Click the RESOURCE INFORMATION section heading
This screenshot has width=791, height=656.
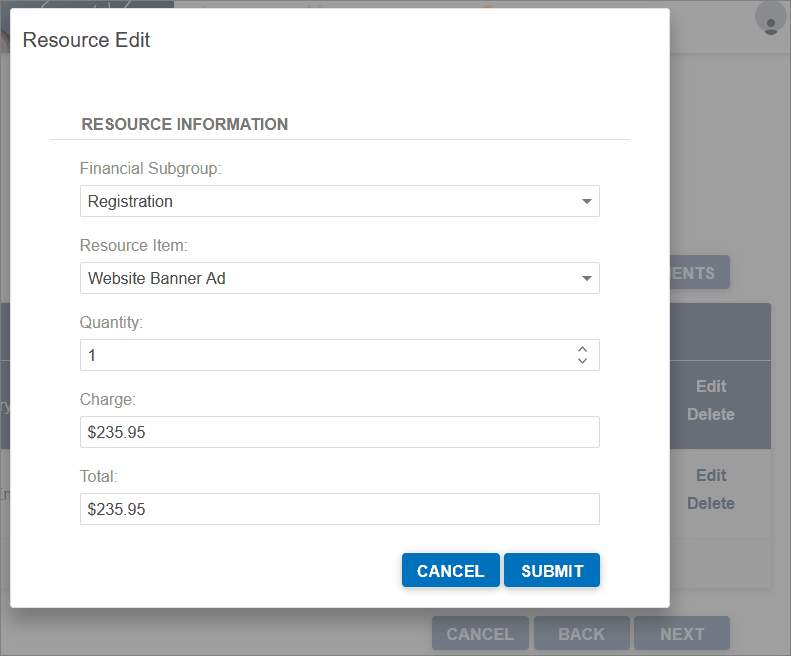click(x=185, y=124)
